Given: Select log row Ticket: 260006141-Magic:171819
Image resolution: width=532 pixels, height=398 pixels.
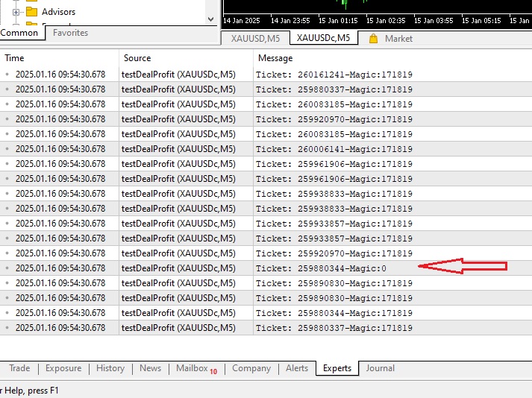Looking at the screenshot, I should (x=266, y=149).
